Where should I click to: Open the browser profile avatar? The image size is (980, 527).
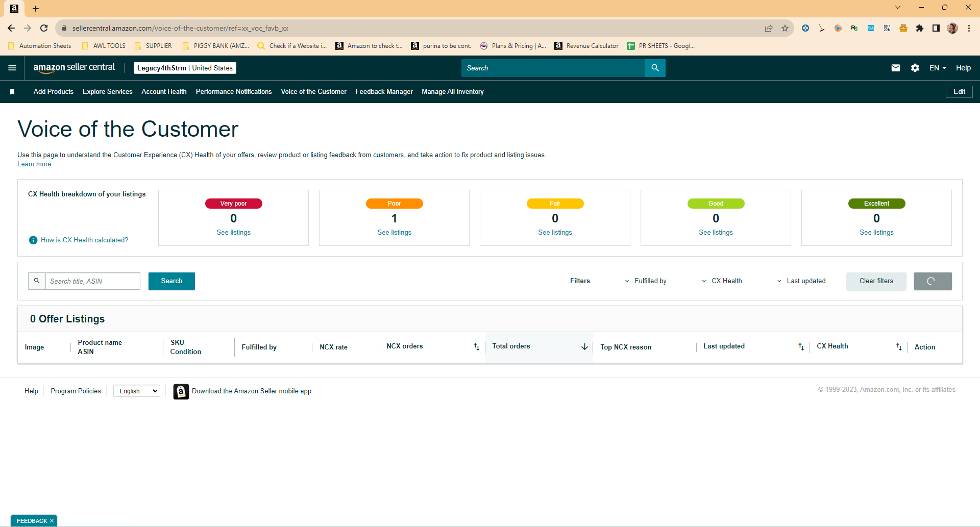(952, 28)
